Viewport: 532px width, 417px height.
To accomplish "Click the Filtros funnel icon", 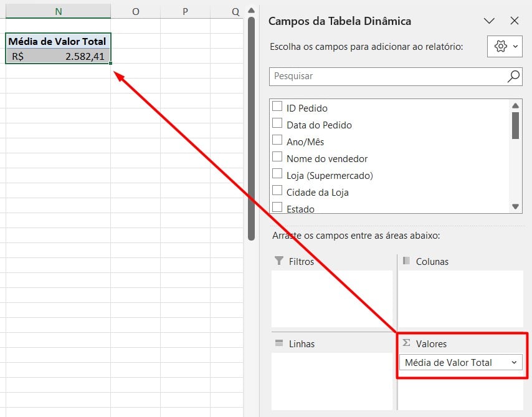I will point(278,261).
